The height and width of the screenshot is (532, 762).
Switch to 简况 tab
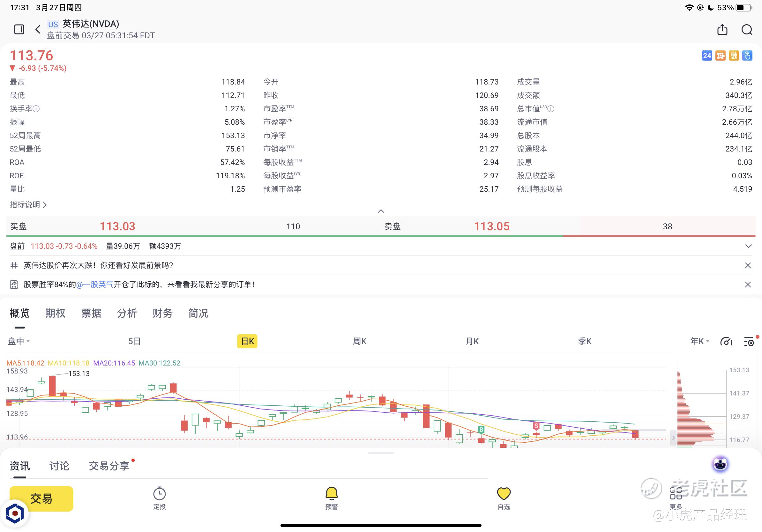(198, 313)
